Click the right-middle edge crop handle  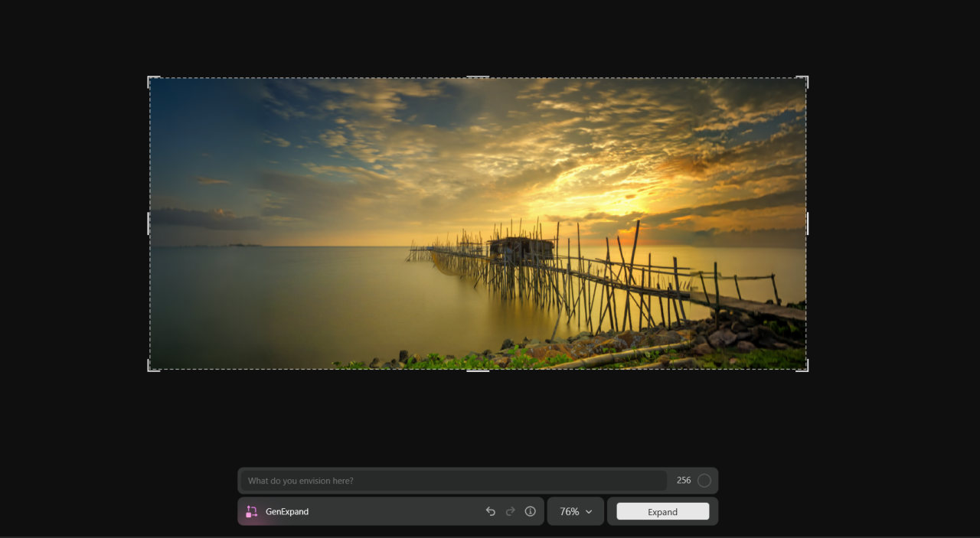tap(807, 223)
